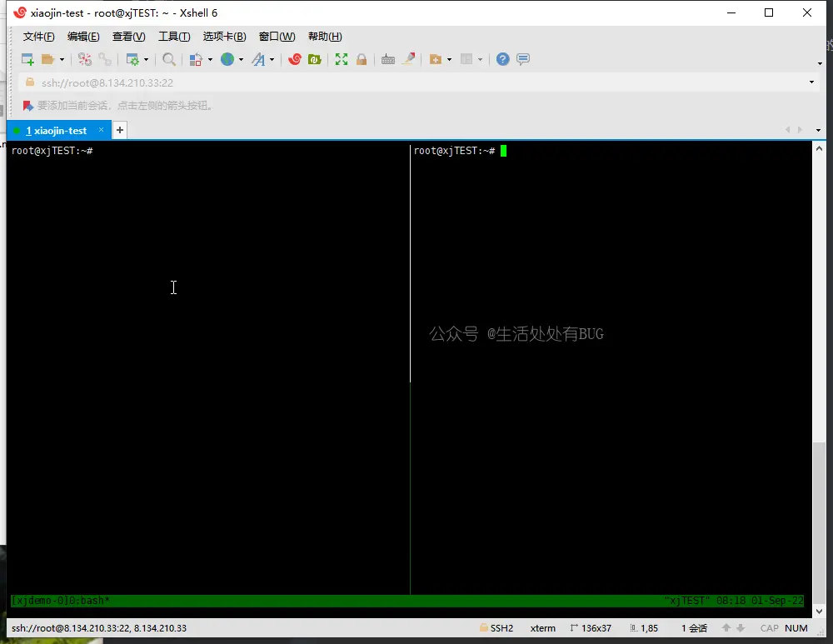Open a new session
833x644 pixels.
tap(26, 59)
